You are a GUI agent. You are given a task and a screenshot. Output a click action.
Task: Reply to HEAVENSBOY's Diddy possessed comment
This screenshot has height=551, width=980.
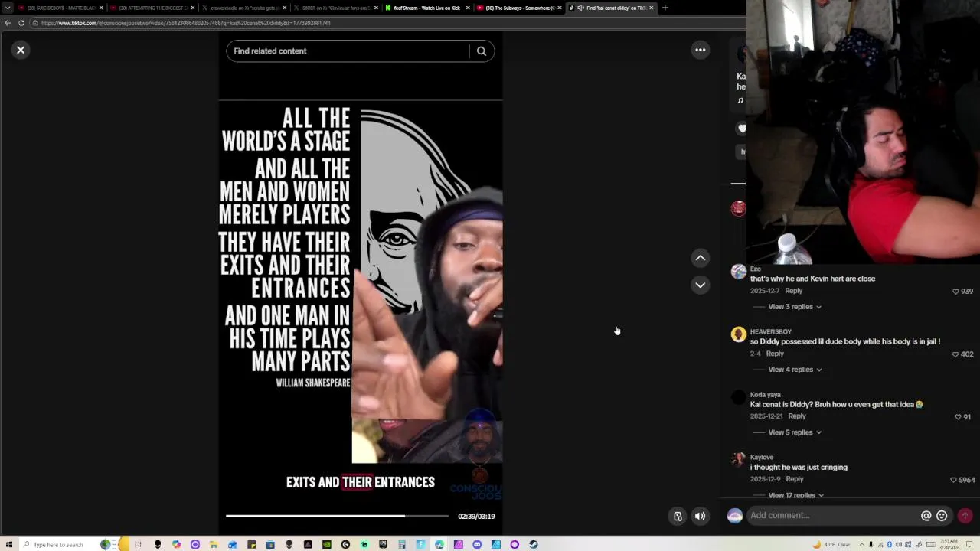(x=775, y=354)
